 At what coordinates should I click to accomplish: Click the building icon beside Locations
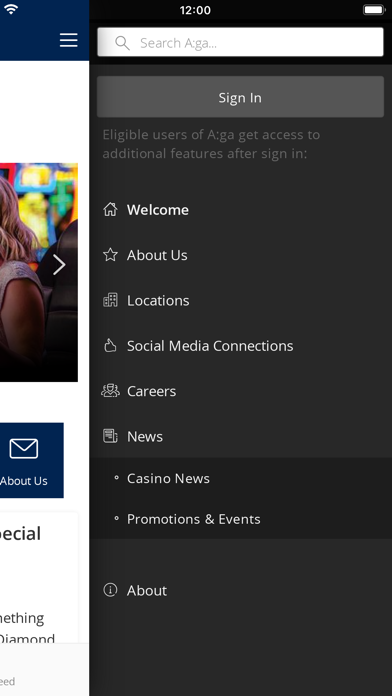110,301
